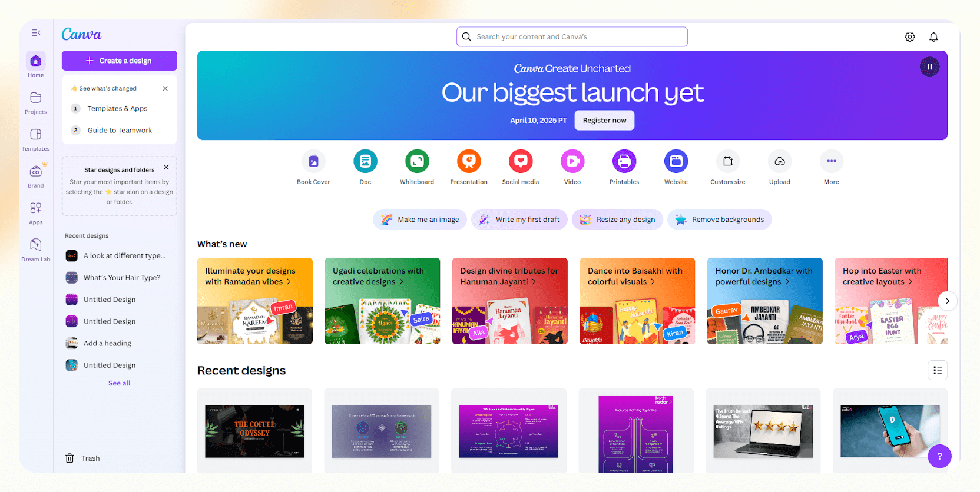Open Templates & Apps step
This screenshot has width=980, height=492.
(120, 108)
